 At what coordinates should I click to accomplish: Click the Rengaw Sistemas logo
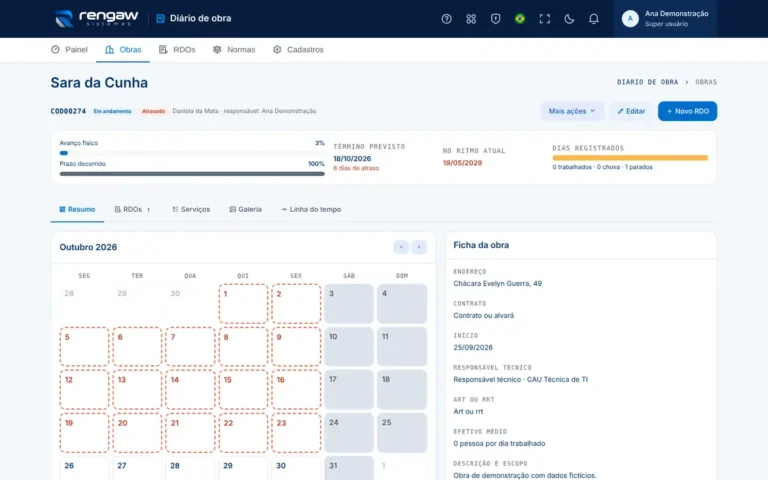pos(96,19)
